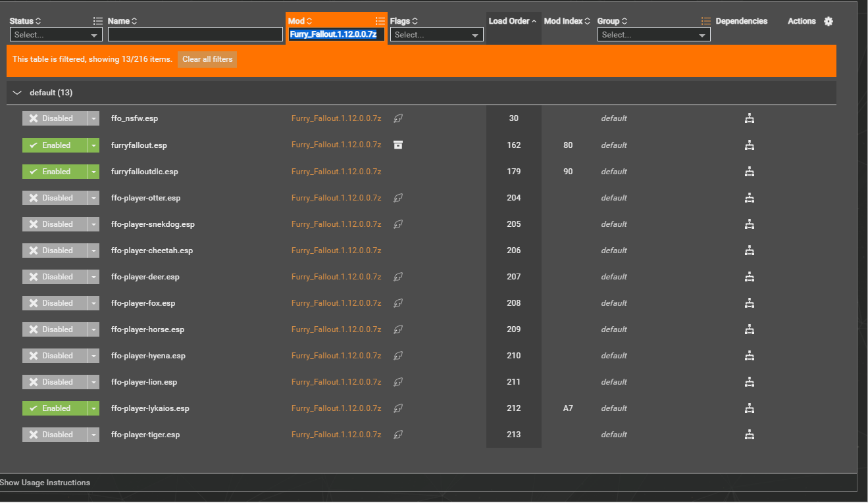Image resolution: width=868 pixels, height=503 pixels.
Task: Clear all filters button
Action: (207, 59)
